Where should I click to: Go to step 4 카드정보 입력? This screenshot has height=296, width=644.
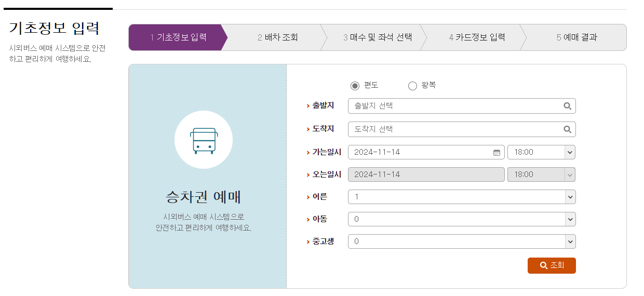click(x=477, y=37)
